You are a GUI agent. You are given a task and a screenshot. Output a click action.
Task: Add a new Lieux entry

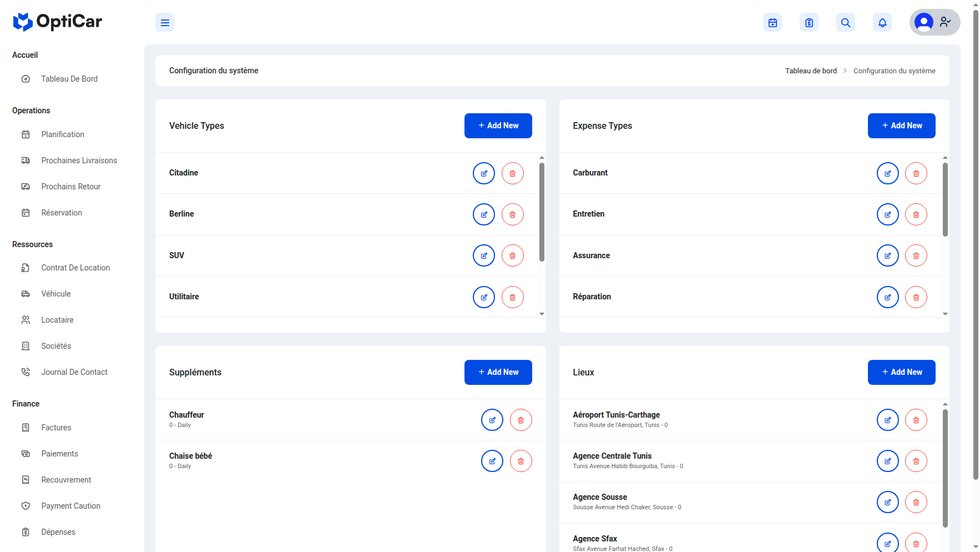click(902, 372)
